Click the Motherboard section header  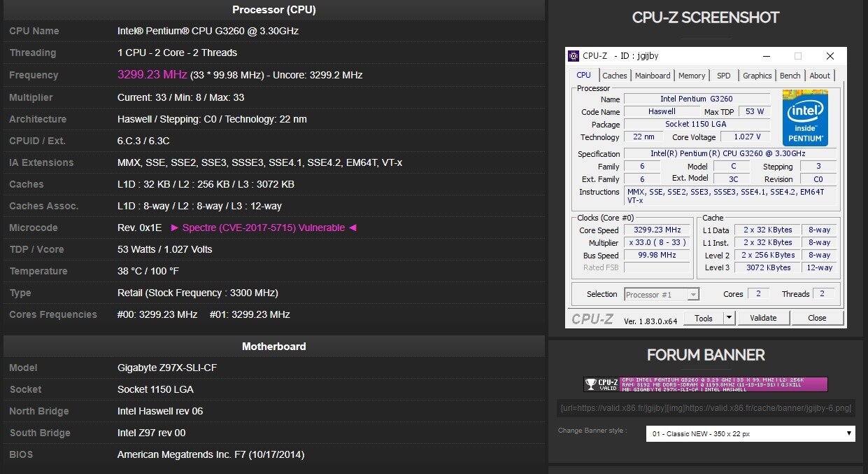(274, 346)
